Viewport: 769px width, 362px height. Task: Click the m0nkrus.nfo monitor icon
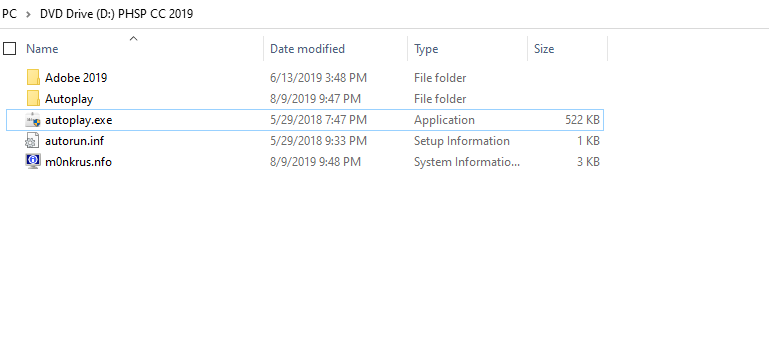coord(32,162)
